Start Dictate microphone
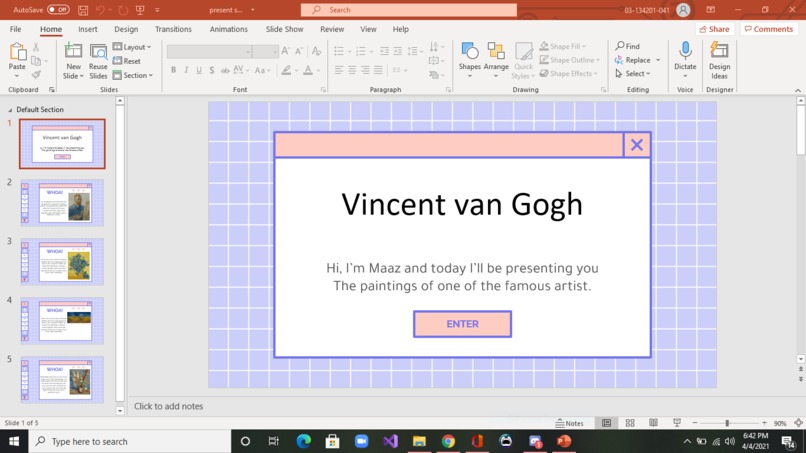Viewport: 806px width, 453px height. 685,60
